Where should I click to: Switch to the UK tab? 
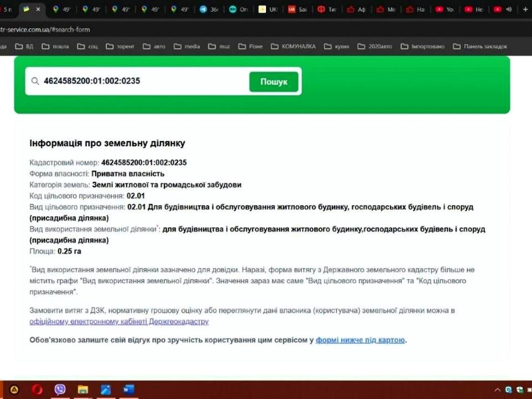point(268,9)
